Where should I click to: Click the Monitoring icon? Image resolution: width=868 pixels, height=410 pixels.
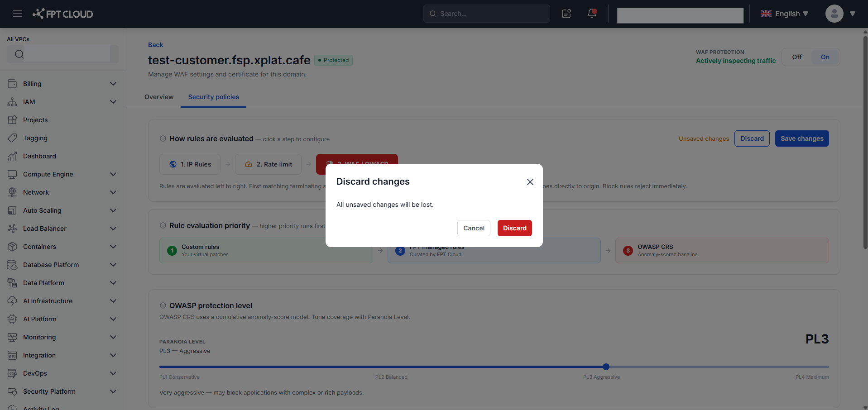[12, 337]
